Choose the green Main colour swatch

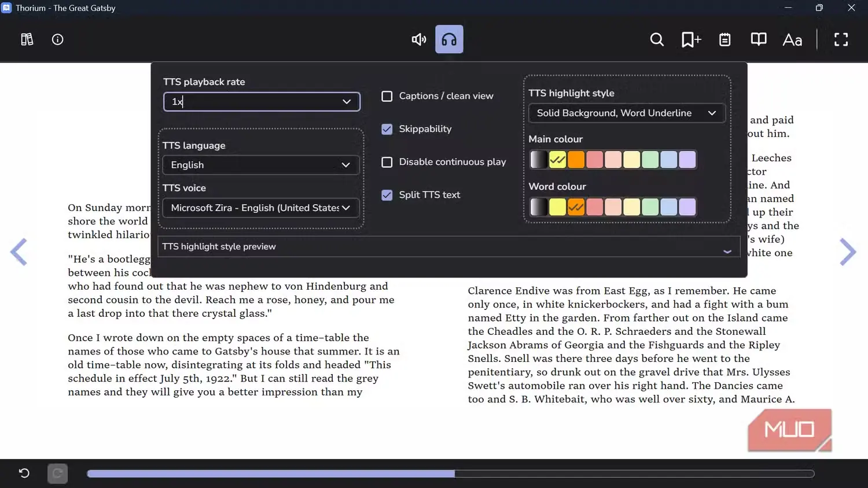[x=650, y=160]
